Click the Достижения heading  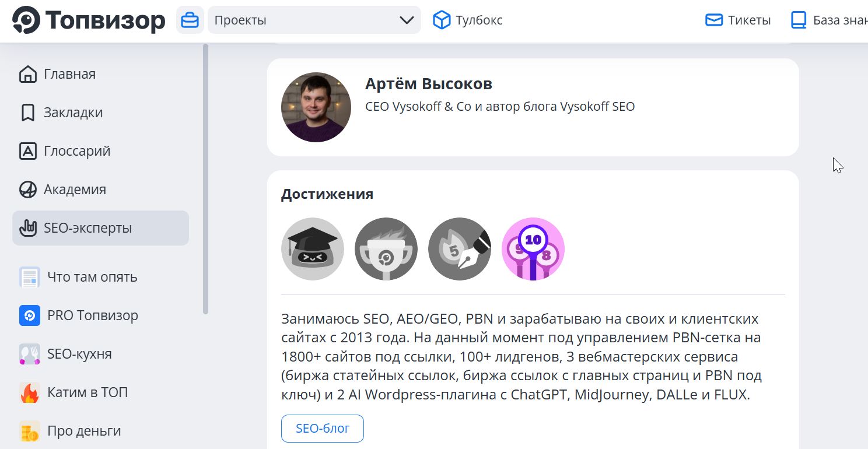coord(327,194)
